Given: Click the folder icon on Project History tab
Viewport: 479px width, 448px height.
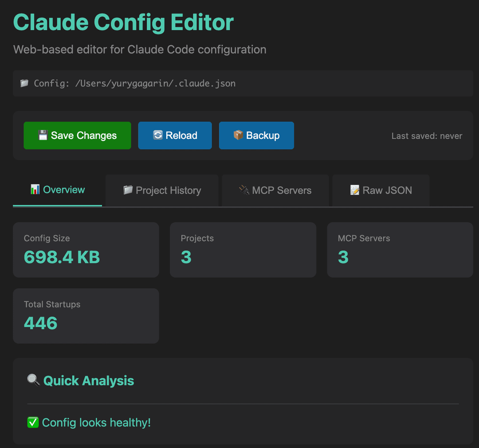Looking at the screenshot, I should point(128,190).
